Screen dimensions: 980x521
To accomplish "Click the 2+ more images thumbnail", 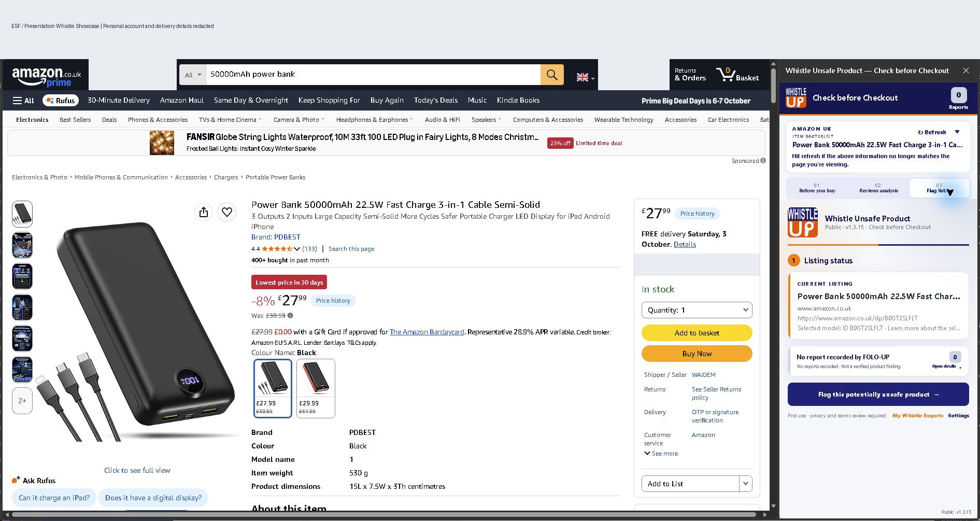I will click(22, 401).
